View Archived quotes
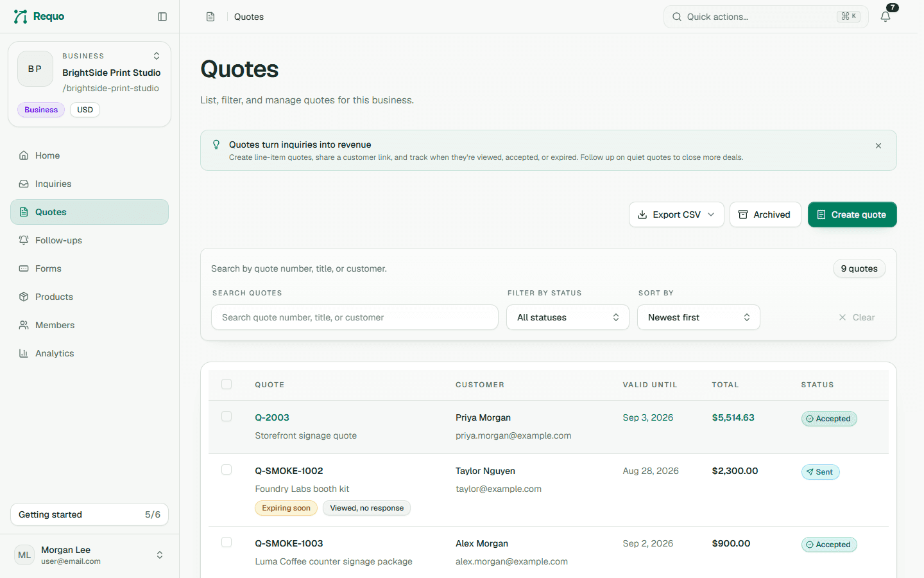The width and height of the screenshot is (924, 578). (x=765, y=215)
